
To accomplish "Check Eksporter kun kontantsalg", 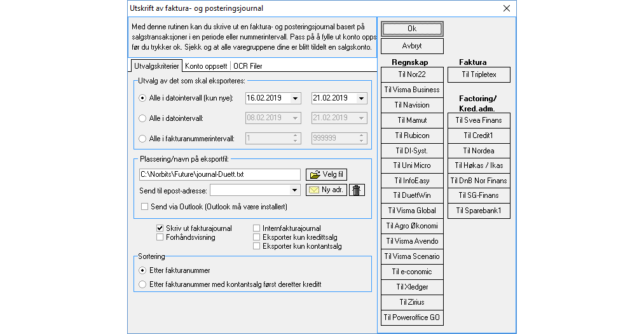I will point(256,246).
